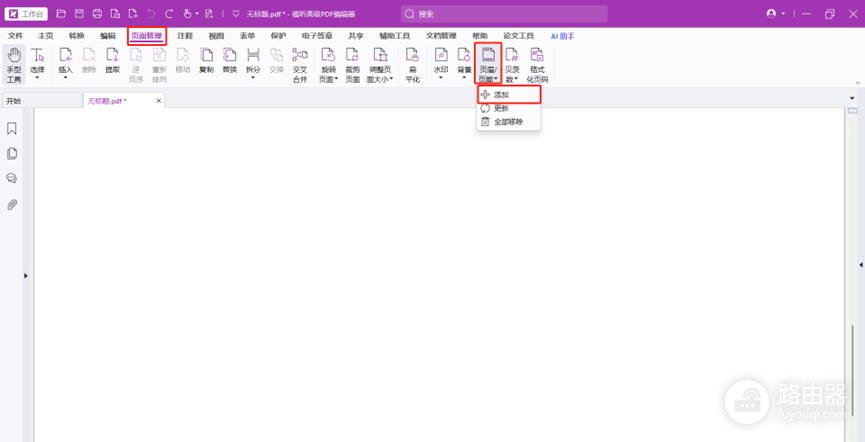Click the 裁剪页面 crop pages icon
This screenshot has height=442, width=865.
353,55
